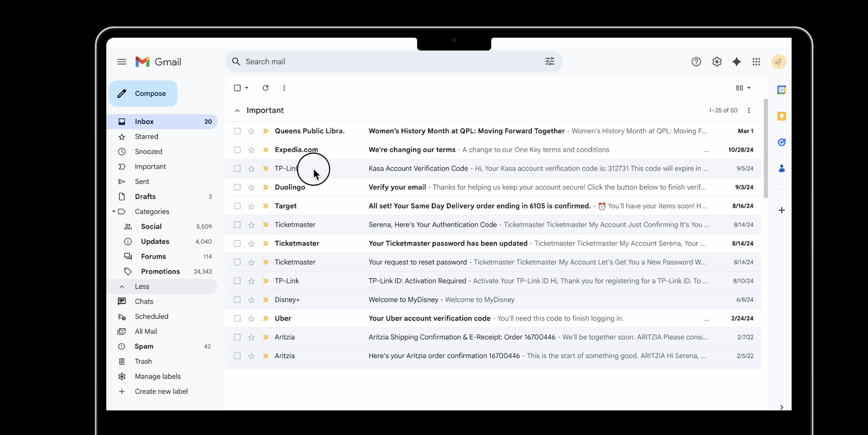Open Google Calendar in side panel
This screenshot has width=868, height=435.
782,90
